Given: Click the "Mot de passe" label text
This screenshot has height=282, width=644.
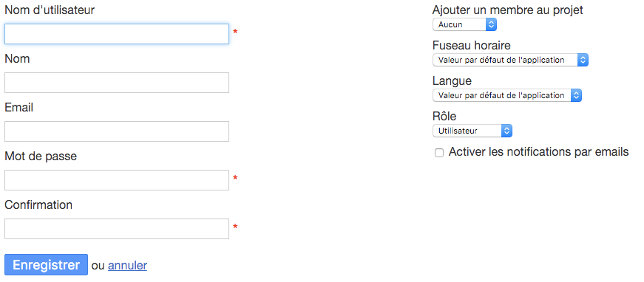Looking at the screenshot, I should coord(41,157).
